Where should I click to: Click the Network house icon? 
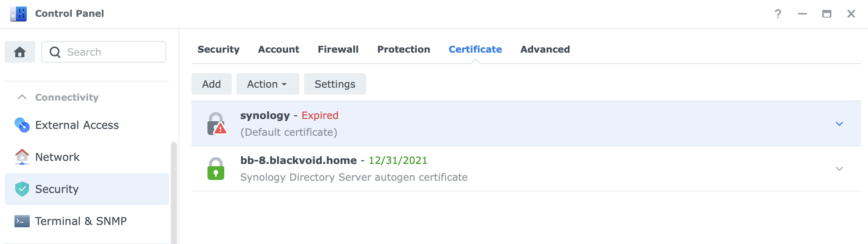(22, 157)
